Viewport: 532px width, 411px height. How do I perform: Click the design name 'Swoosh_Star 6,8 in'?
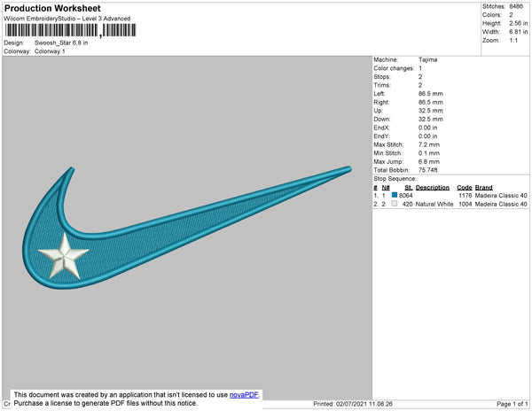point(61,43)
